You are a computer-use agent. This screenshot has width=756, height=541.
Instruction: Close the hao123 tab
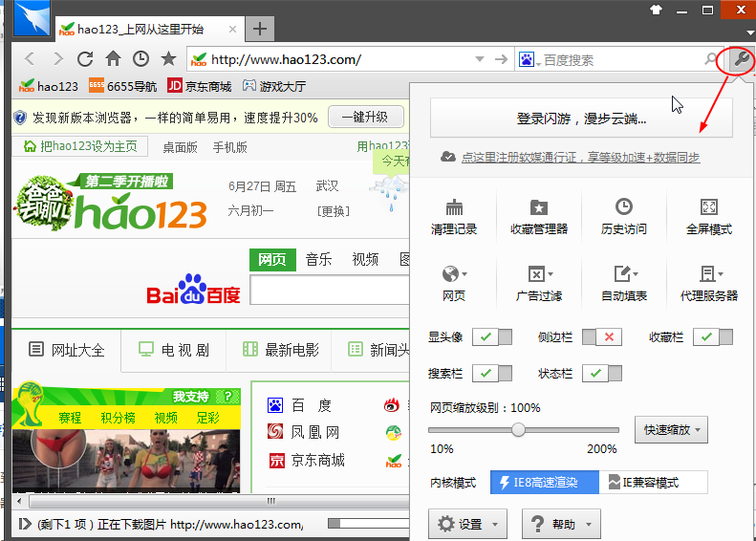tap(232, 30)
